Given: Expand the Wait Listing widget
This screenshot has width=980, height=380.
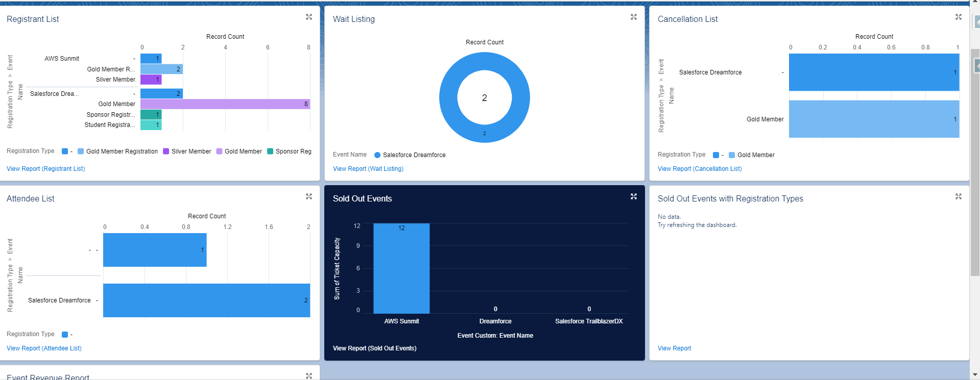Looking at the screenshot, I should pos(634,17).
